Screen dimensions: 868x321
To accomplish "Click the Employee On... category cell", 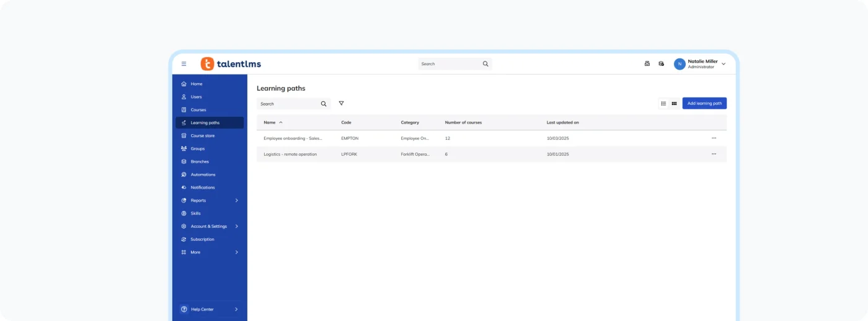I will pos(415,138).
